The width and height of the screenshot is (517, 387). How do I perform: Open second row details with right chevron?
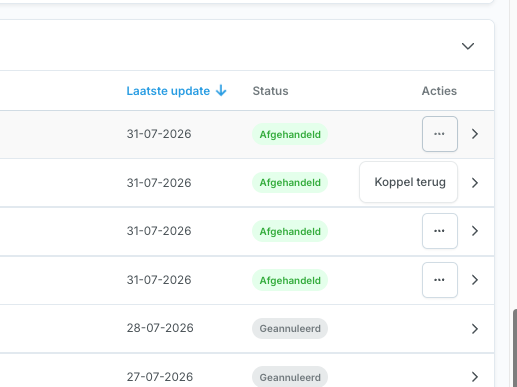tap(475, 183)
